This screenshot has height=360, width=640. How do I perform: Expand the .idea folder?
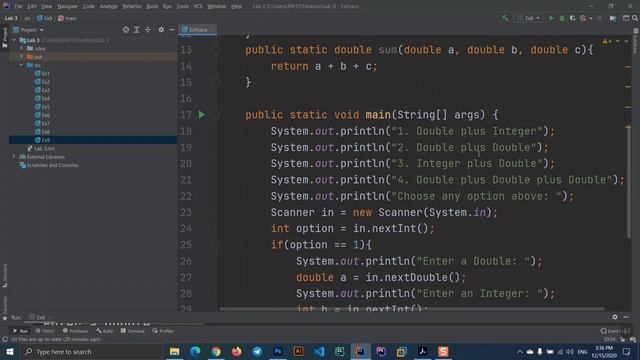click(22, 48)
